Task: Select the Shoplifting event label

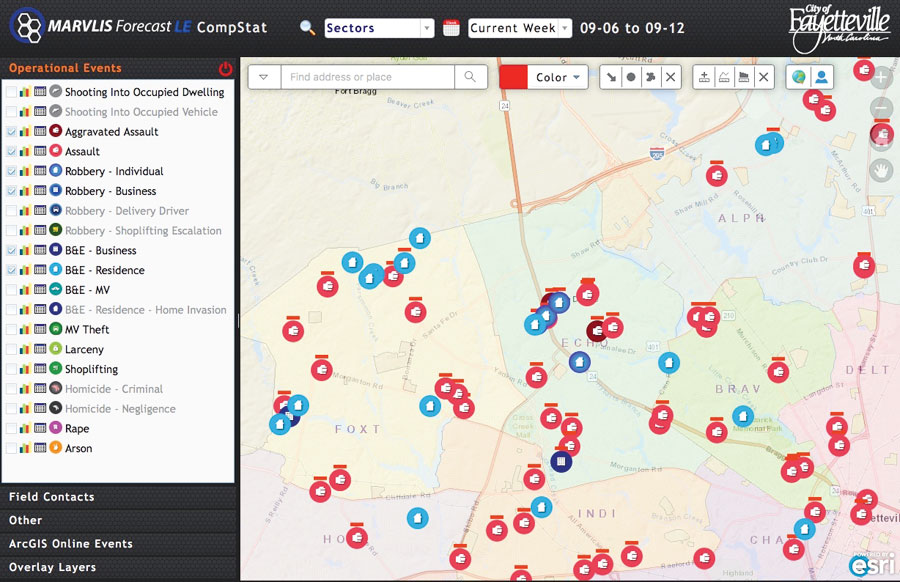Action: (x=91, y=369)
